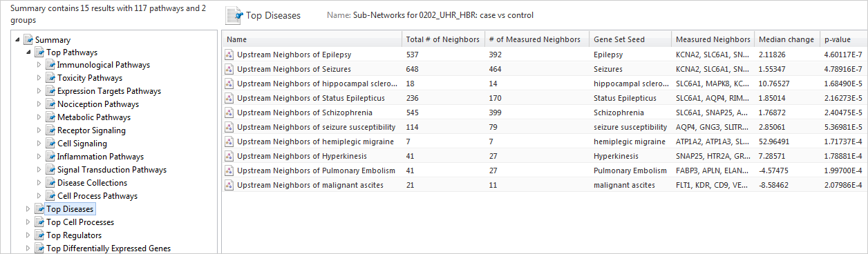The width and height of the screenshot is (868, 254).
Task: Click icon beside Upstream Neighbors of Epilepsy
Action: click(x=229, y=55)
